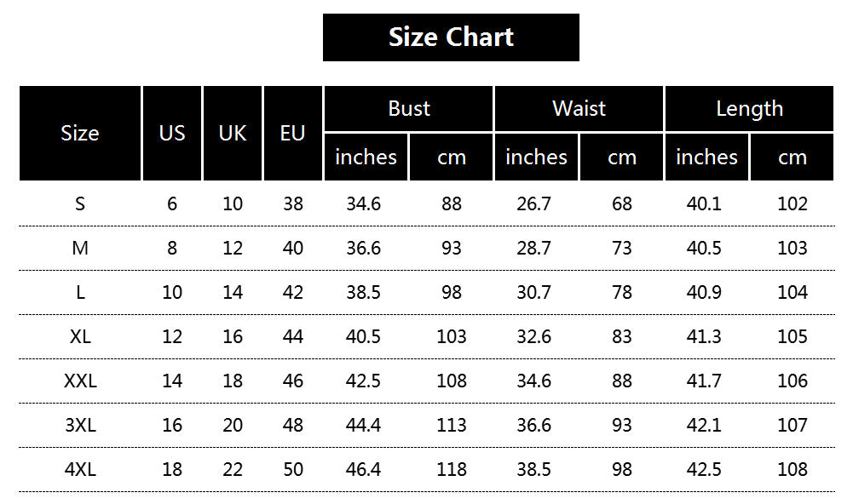Click length inches value 40.9 for size L

705,293
